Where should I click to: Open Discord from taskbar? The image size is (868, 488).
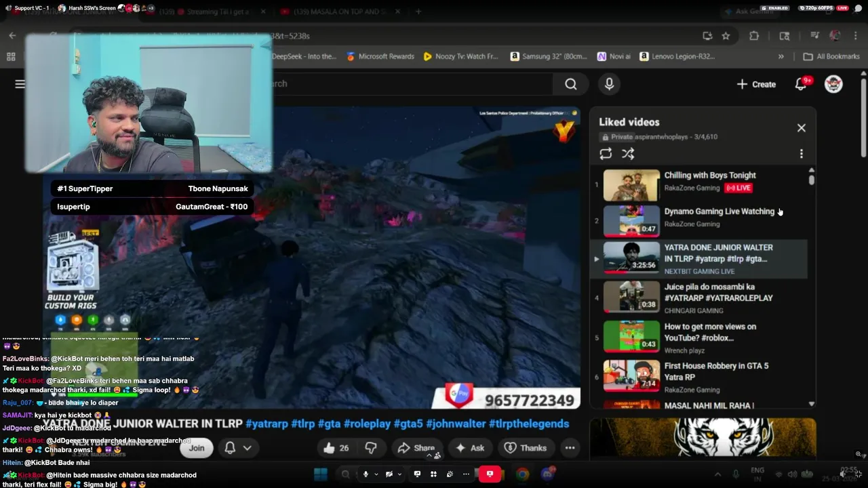click(548, 474)
